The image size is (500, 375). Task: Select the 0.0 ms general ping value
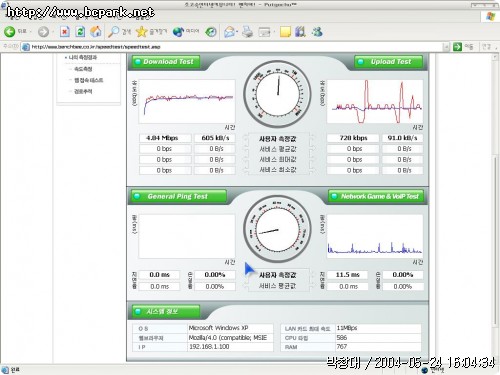159,275
